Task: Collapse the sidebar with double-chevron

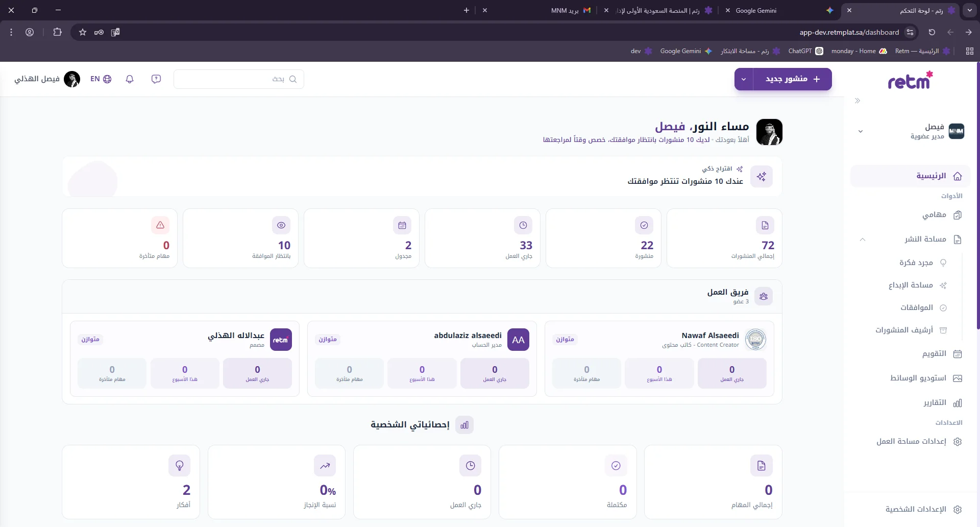Action: (857, 101)
